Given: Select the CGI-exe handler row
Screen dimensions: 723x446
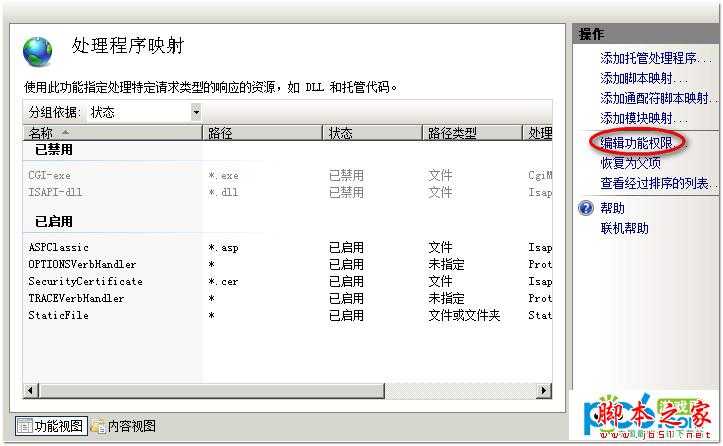Looking at the screenshot, I should (288, 175).
